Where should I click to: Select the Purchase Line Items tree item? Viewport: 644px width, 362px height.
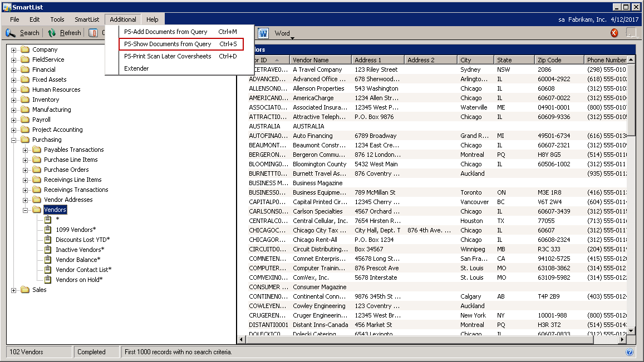point(71,160)
